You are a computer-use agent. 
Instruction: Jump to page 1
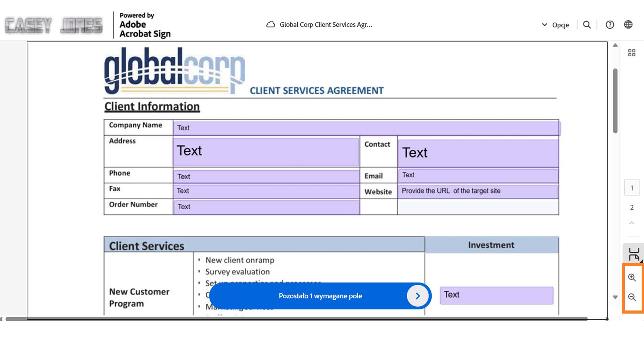click(632, 188)
